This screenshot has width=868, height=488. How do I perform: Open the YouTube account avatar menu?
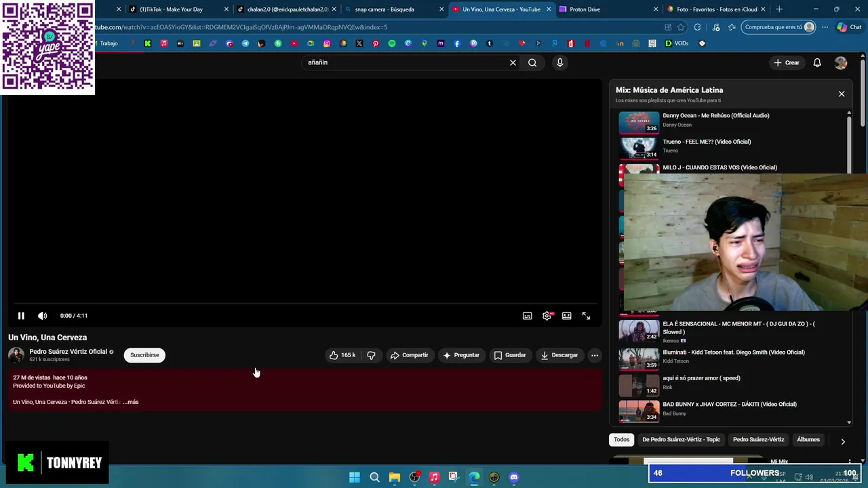[841, 62]
